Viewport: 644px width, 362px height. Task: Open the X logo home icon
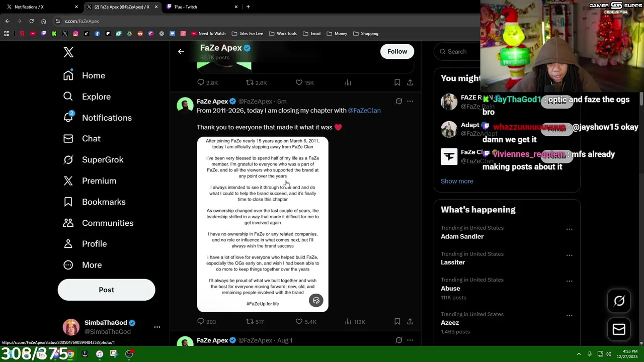click(69, 52)
